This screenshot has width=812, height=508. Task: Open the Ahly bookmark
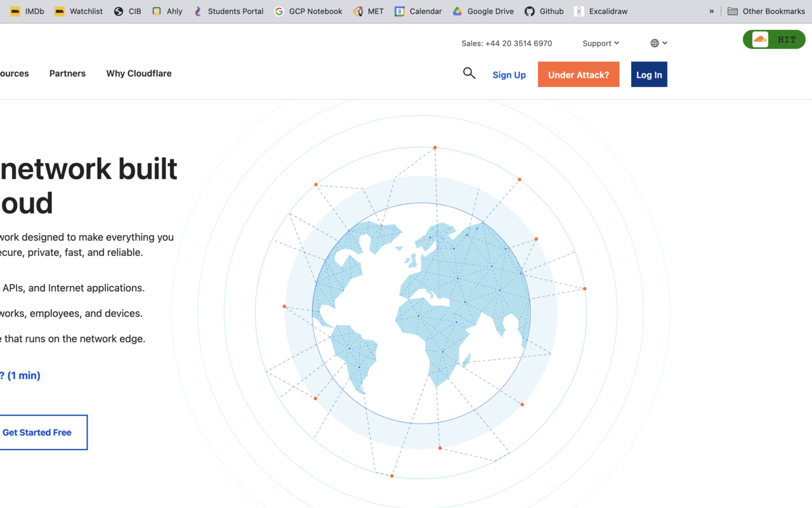coord(167,11)
